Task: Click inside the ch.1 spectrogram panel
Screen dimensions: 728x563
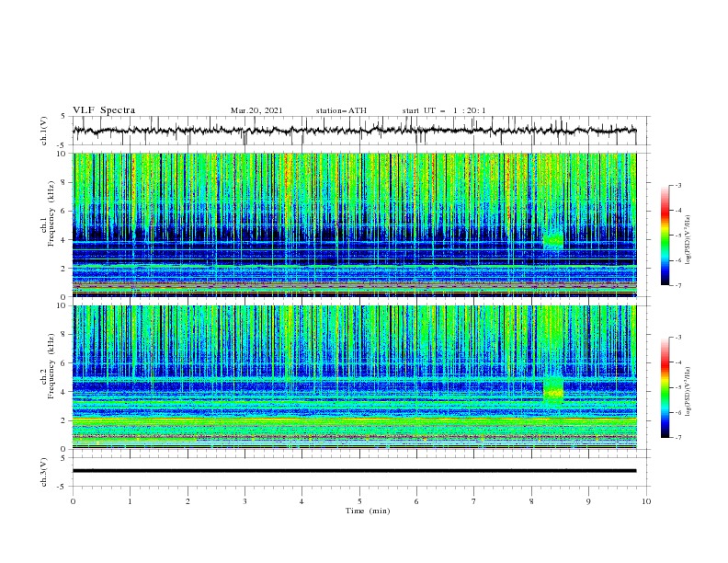Action: pyautogui.click(x=355, y=224)
